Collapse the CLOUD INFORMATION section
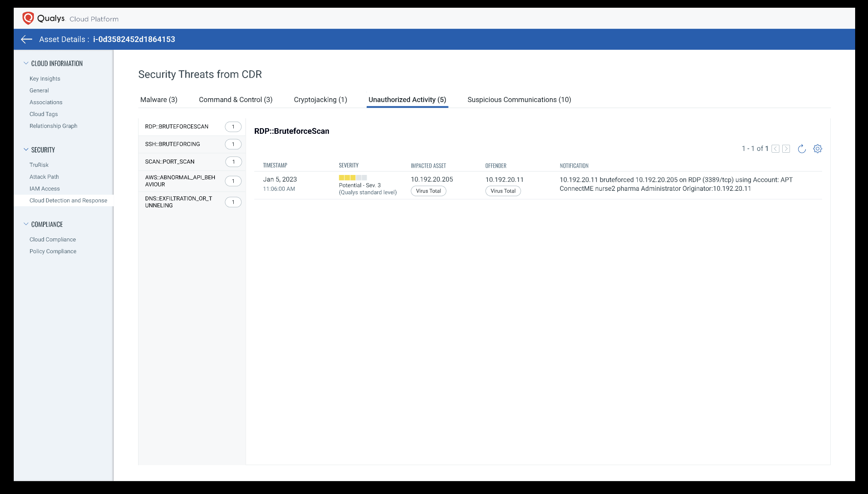Image resolution: width=868 pixels, height=494 pixels. coord(25,63)
